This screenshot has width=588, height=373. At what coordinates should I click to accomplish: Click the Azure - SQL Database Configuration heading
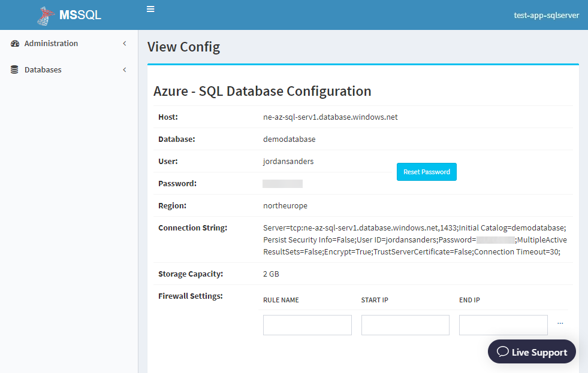262,92
